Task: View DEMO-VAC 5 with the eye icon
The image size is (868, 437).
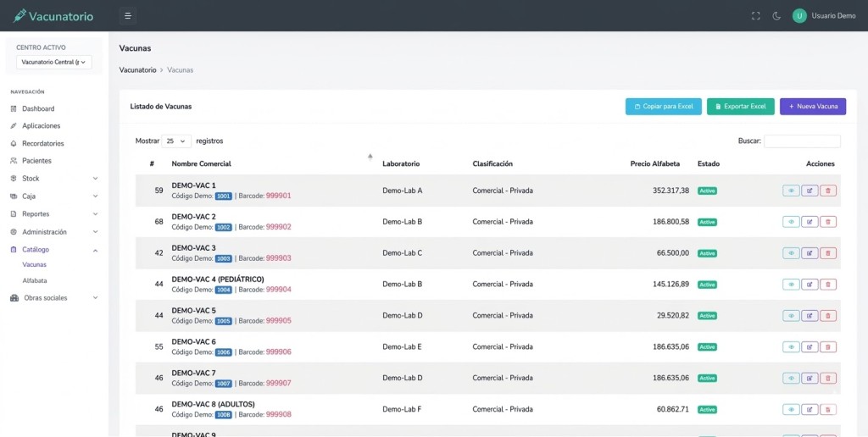Action: point(791,316)
